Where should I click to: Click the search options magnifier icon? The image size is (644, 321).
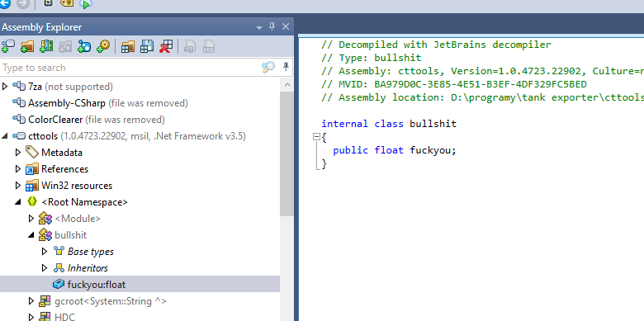click(x=268, y=68)
